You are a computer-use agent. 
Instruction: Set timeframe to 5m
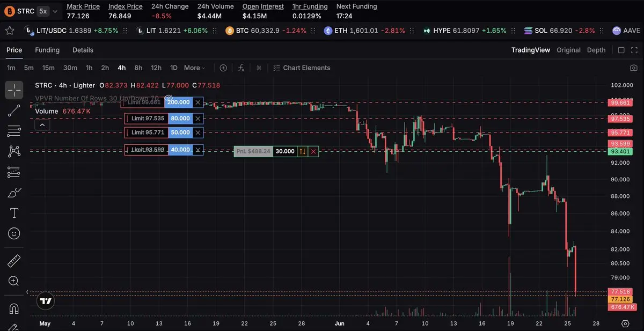point(29,68)
